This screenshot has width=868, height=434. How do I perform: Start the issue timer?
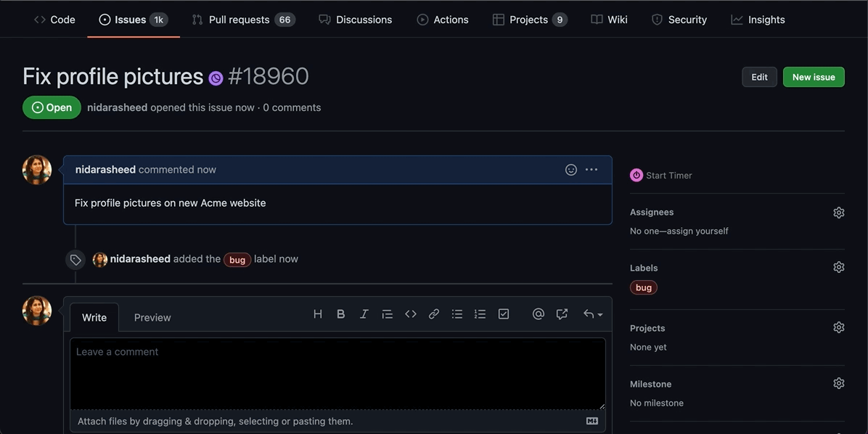coord(661,175)
